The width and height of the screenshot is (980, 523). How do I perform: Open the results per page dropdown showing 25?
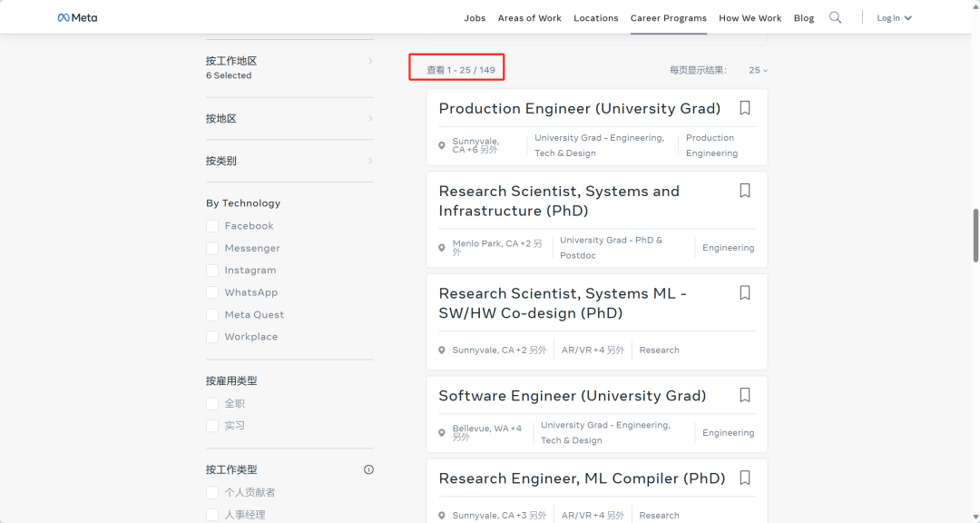click(758, 70)
